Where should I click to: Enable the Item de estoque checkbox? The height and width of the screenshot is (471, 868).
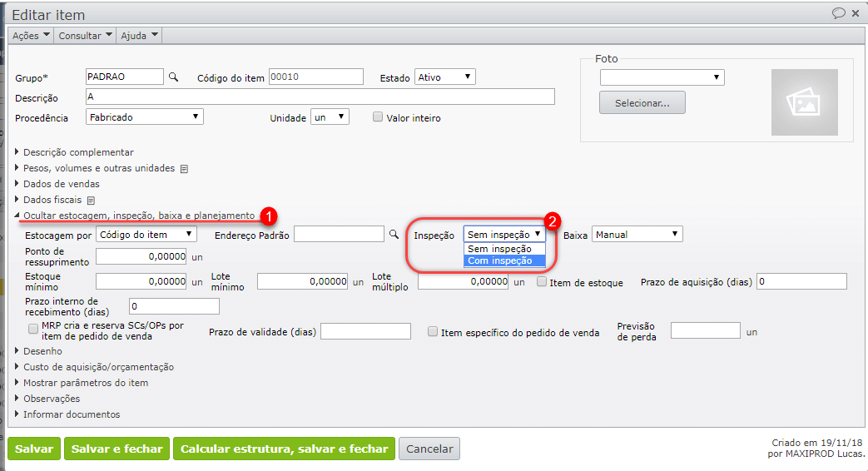click(542, 282)
